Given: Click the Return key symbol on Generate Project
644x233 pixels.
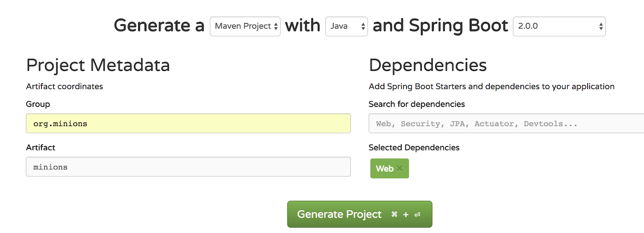Looking at the screenshot, I should click(417, 214).
